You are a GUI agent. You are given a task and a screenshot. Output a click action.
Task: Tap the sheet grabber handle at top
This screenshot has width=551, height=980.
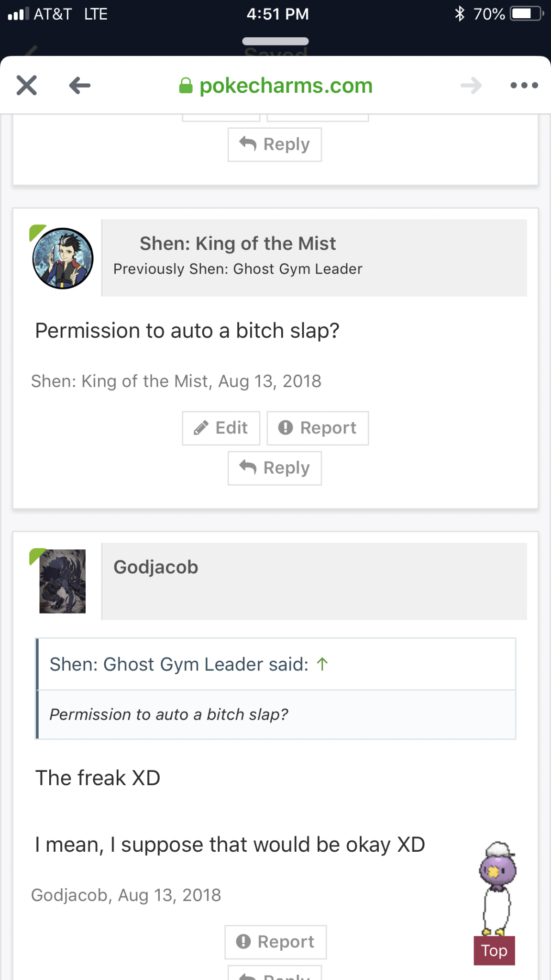pyautogui.click(x=275, y=41)
